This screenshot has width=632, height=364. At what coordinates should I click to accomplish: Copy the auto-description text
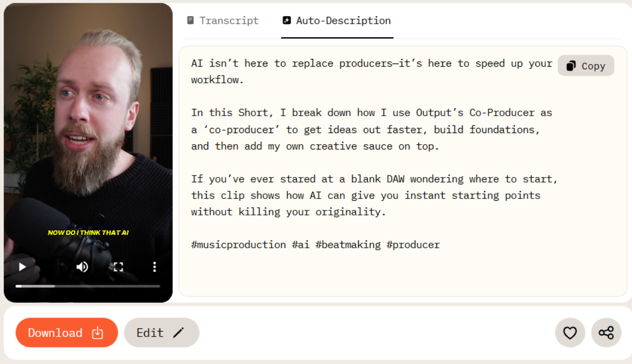(586, 66)
